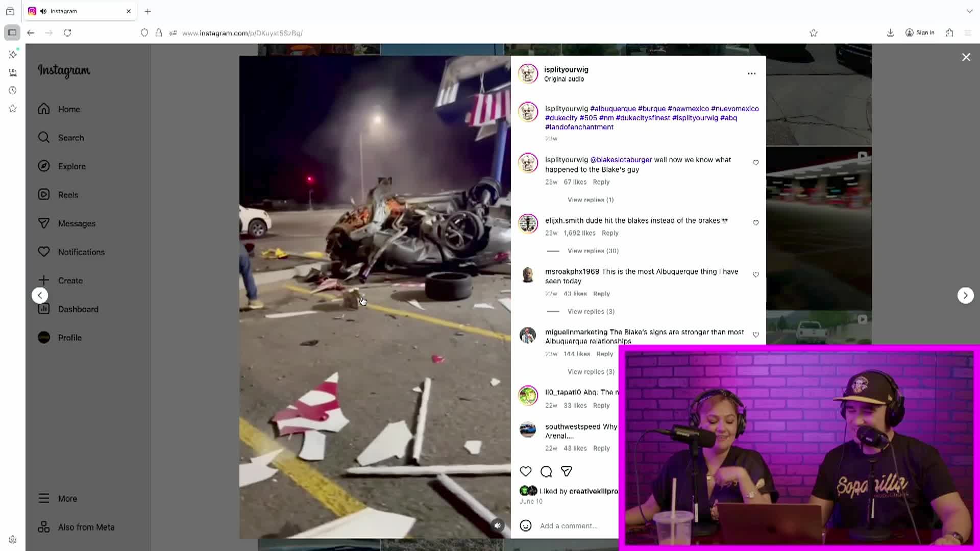The image size is (980, 551).
Task: Open post options three-dot menu
Action: pyautogui.click(x=751, y=73)
